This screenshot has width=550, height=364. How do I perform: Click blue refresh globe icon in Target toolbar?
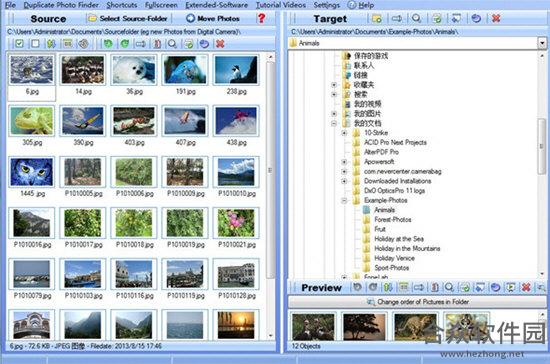coord(476,18)
